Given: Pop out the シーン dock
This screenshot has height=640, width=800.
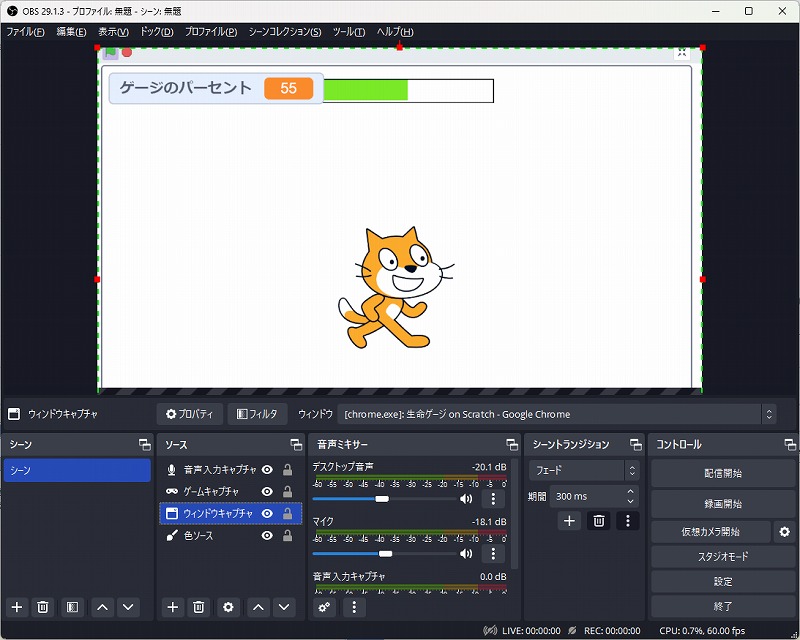Looking at the screenshot, I should [x=145, y=445].
